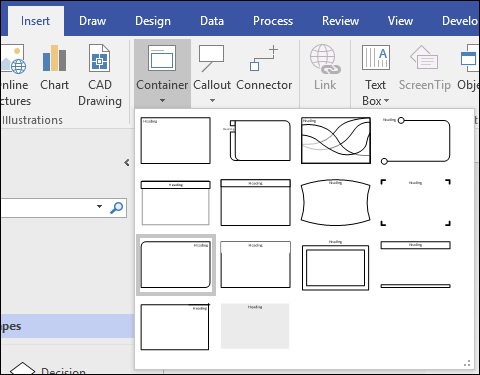This screenshot has width=480, height=375.
Task: Choose the wavy lines container style
Action: 336,140
